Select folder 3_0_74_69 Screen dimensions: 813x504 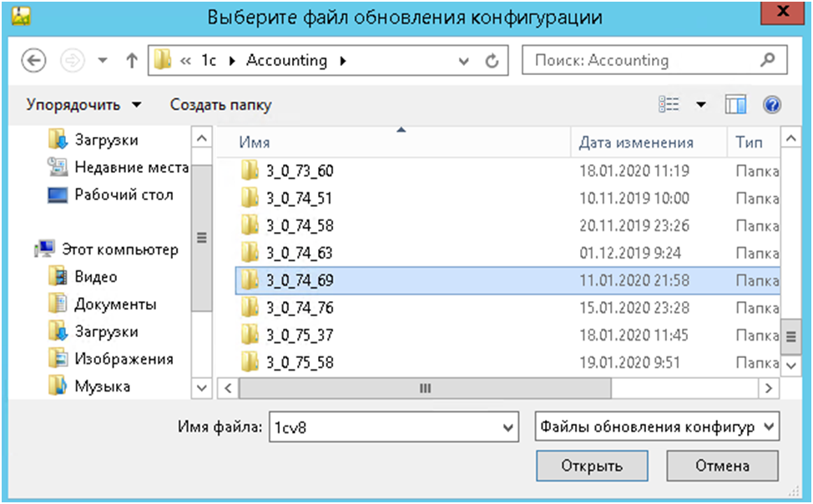tap(508, 280)
